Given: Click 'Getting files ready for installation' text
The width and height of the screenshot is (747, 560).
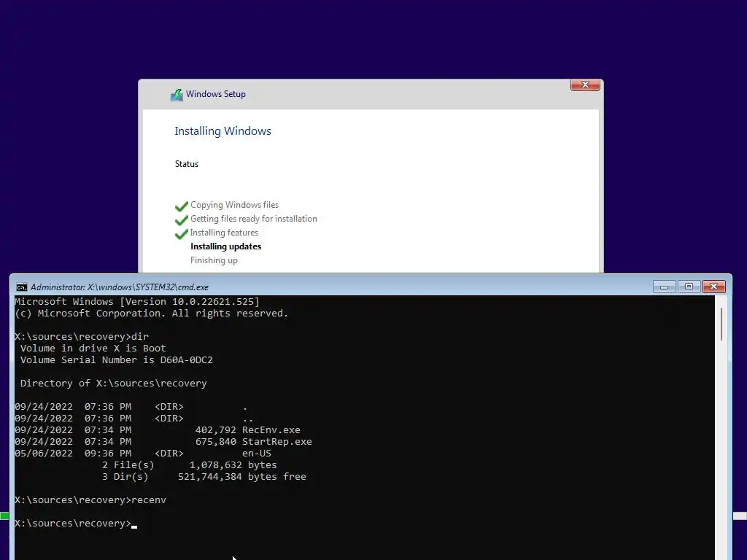Looking at the screenshot, I should click(x=253, y=219).
